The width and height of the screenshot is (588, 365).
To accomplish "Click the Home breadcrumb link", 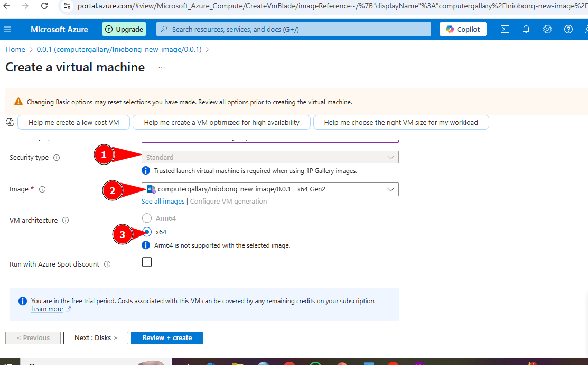I will coord(15,50).
